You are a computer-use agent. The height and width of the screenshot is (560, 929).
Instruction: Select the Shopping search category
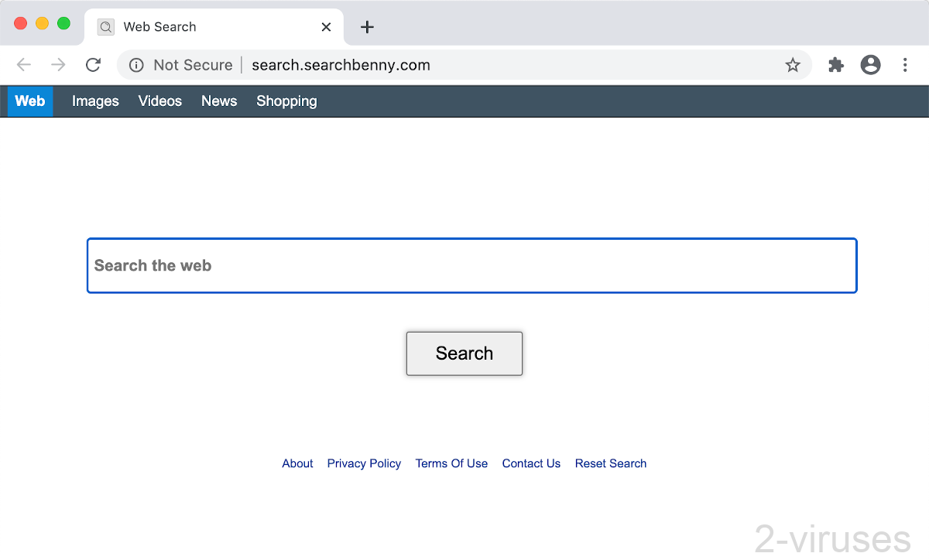[x=286, y=101]
